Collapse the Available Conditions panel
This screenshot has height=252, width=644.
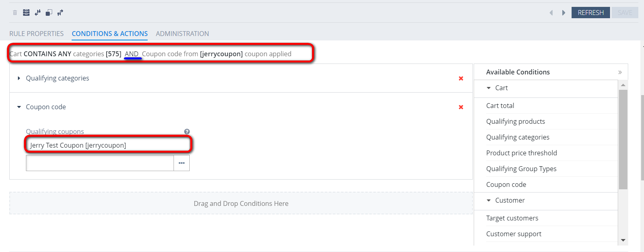pos(620,72)
